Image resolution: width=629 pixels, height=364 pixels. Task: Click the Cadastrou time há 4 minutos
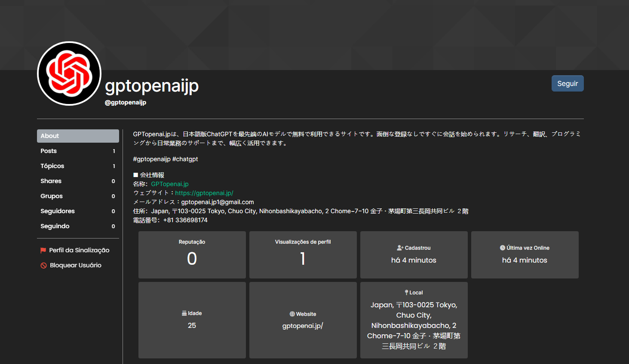click(x=414, y=260)
